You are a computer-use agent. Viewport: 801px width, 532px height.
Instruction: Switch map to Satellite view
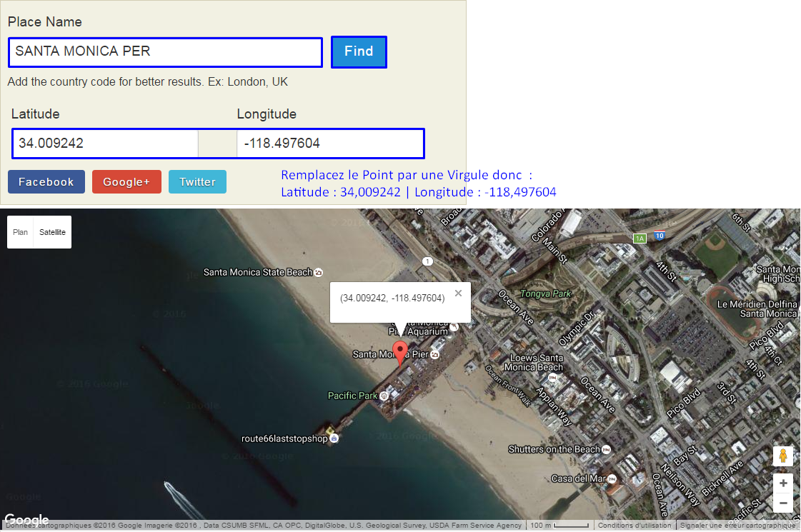tap(53, 232)
